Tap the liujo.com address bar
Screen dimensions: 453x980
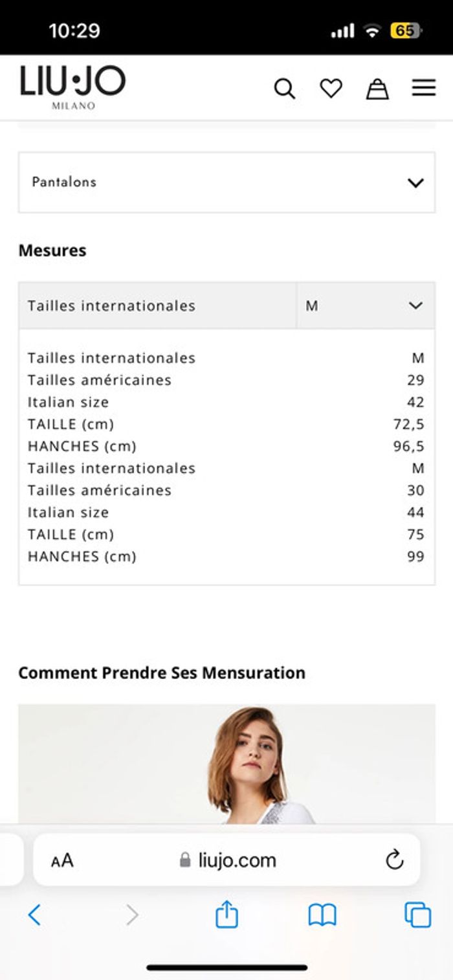point(228,860)
